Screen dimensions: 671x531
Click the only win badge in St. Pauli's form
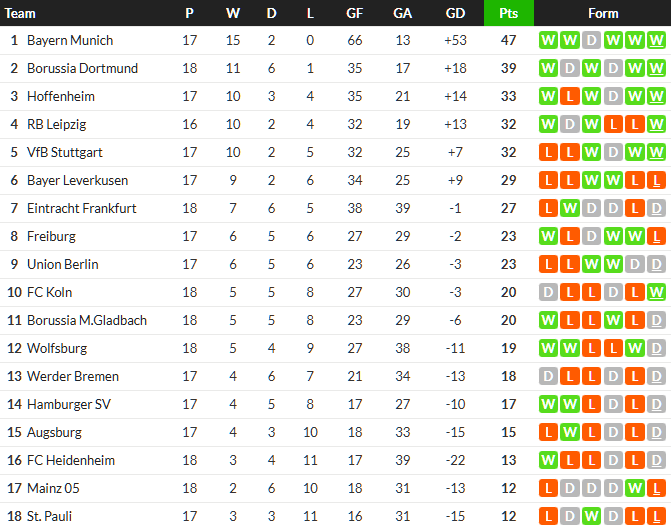[591, 517]
